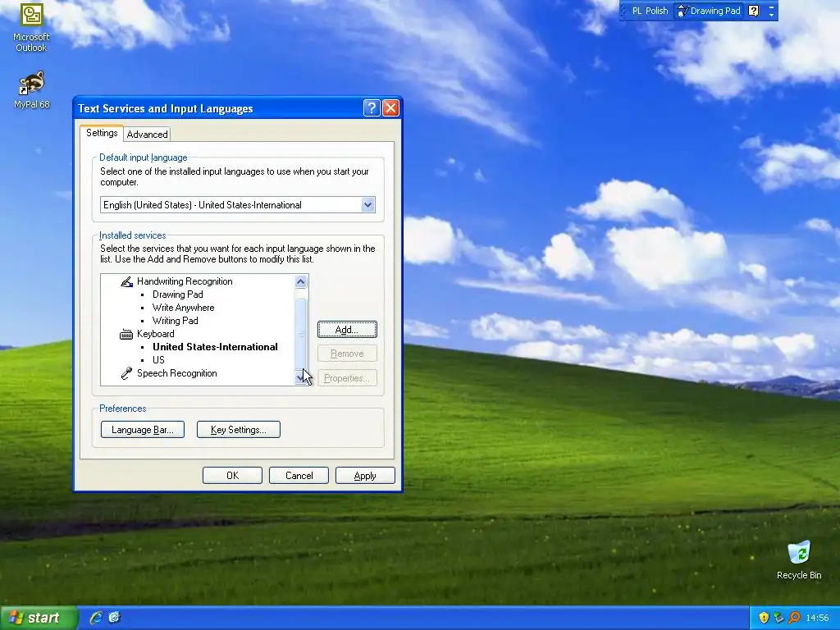The width and height of the screenshot is (840, 630).
Task: Select the Keyboard category label
Action: 155,334
